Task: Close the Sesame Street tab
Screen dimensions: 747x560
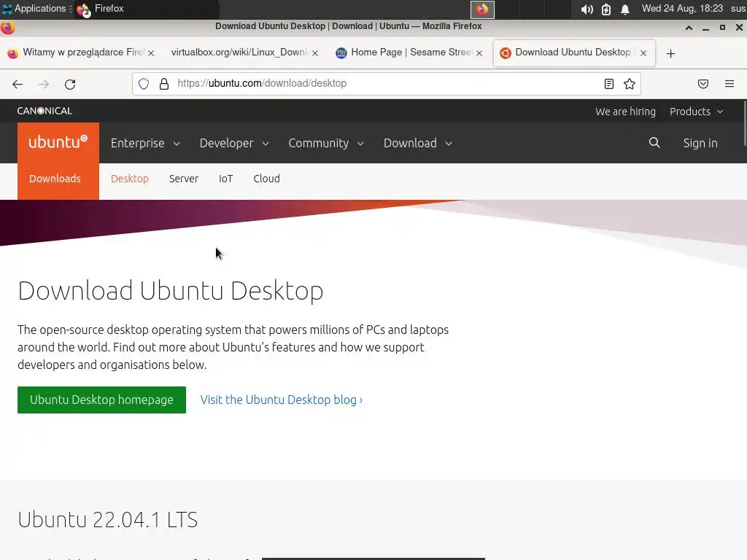Action: [479, 53]
